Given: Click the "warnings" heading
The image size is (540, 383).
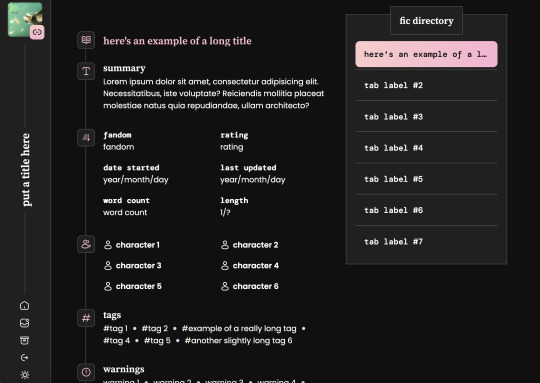Looking at the screenshot, I should (x=124, y=369).
